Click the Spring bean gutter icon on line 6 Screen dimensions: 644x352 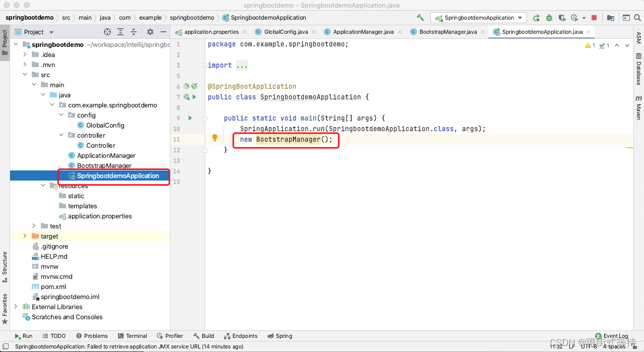(x=187, y=86)
